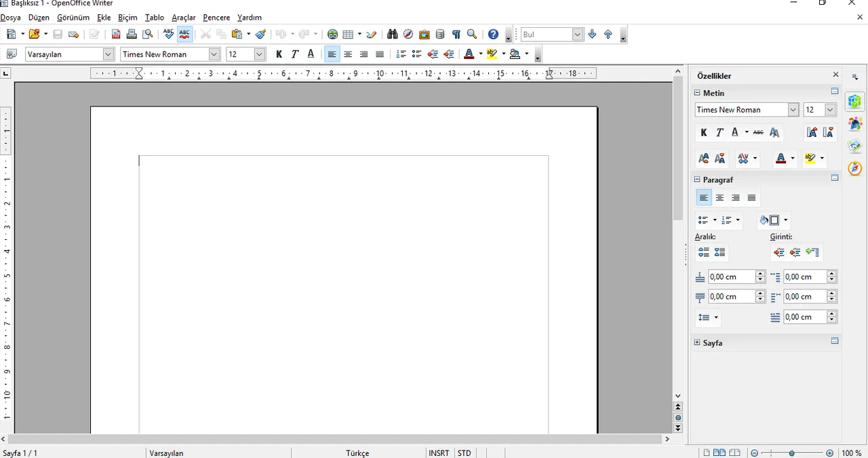Collapse the Paragraf section in sidebar
Viewport: 868px width, 458px height.
click(696, 180)
